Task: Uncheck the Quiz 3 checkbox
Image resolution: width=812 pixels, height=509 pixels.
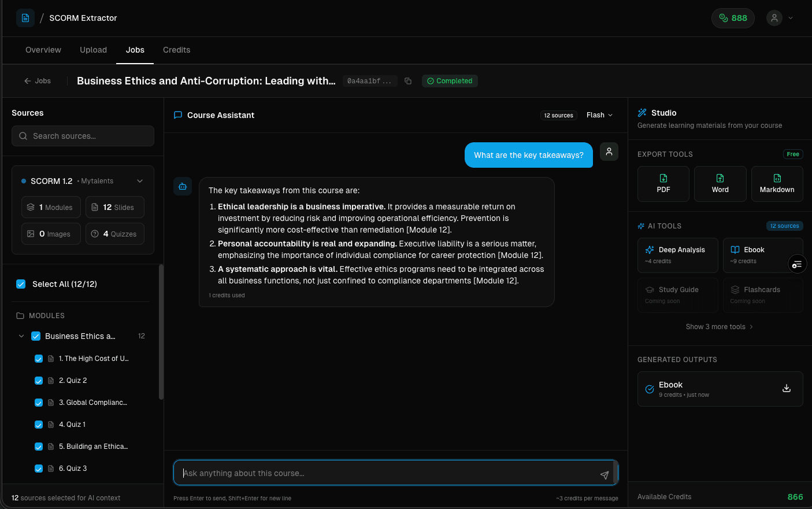Action: coord(39,469)
